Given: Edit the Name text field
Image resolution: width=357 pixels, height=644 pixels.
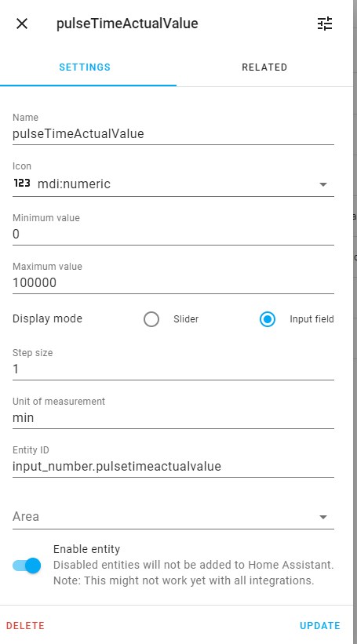Looking at the screenshot, I should pyautogui.click(x=173, y=129).
